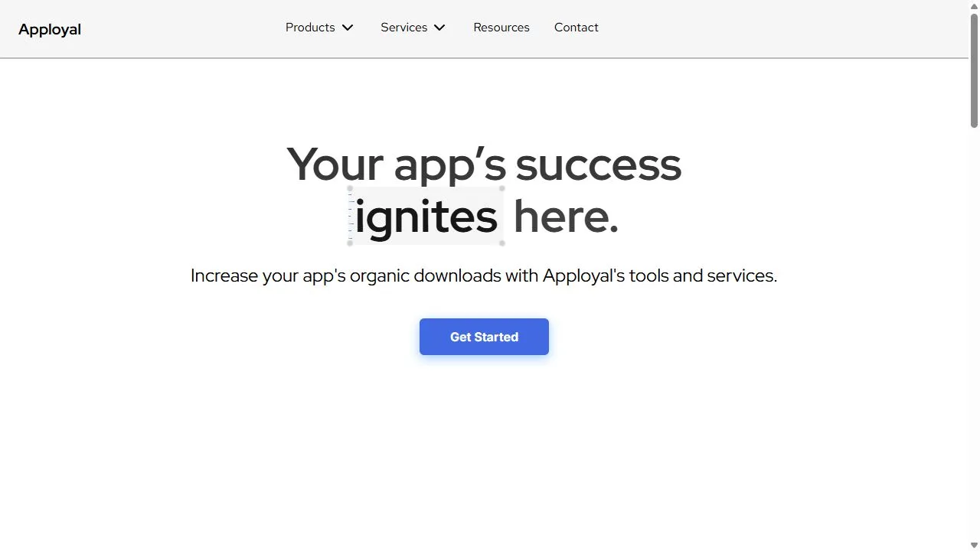The image size is (980, 551).
Task: Click the scrollbar up arrow
Action: pyautogui.click(x=974, y=5)
